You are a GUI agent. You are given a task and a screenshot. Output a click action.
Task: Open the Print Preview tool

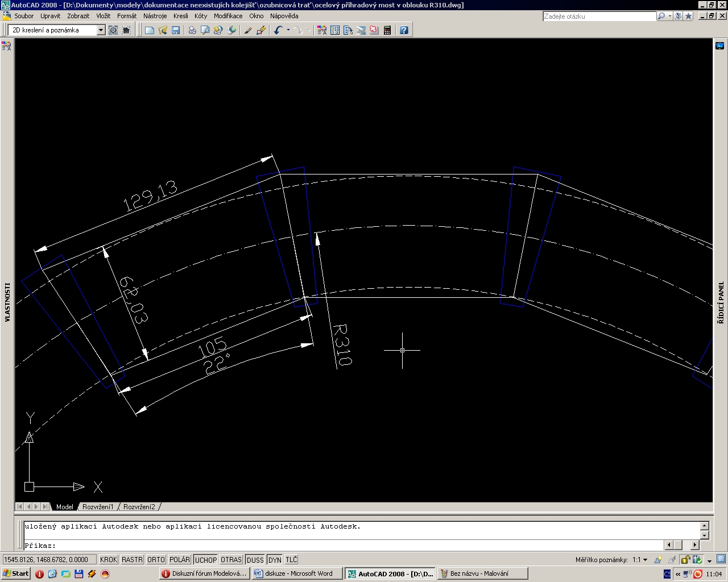tap(205, 30)
